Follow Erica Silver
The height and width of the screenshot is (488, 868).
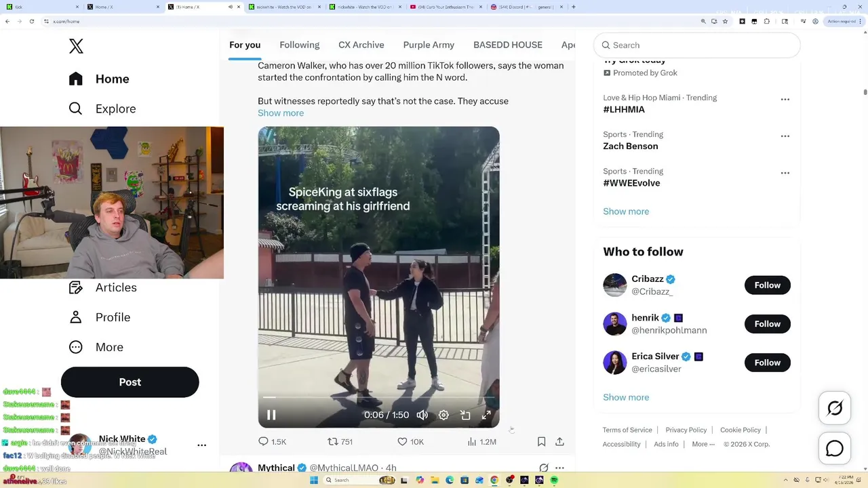(768, 363)
